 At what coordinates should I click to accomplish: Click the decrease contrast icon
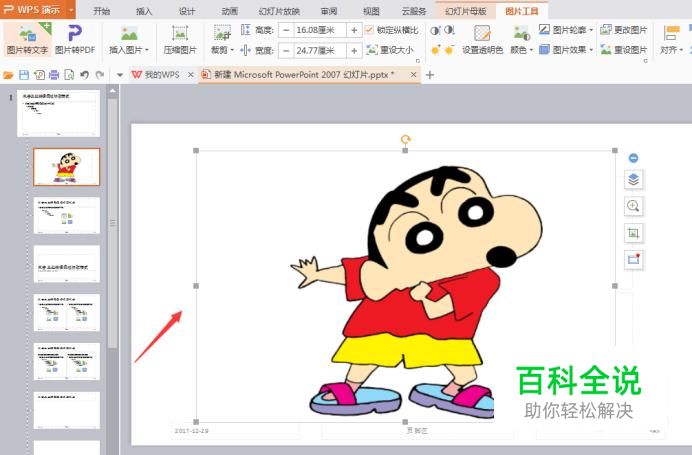coord(449,30)
